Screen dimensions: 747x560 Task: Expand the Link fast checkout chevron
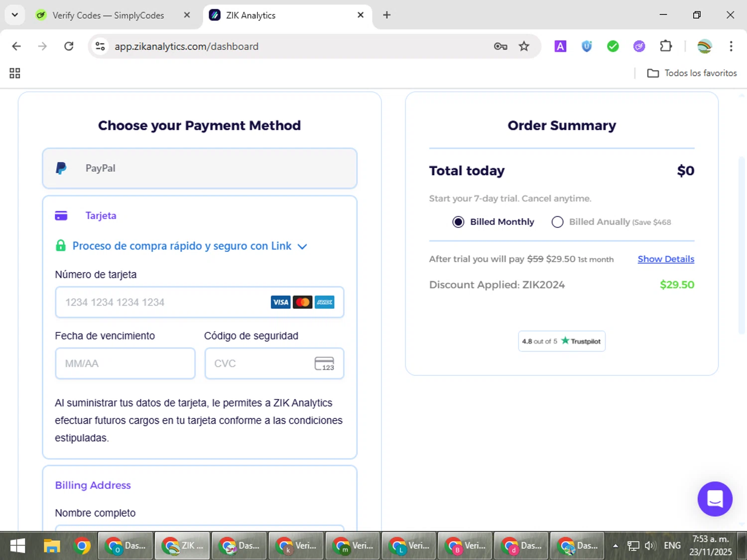coord(302,246)
